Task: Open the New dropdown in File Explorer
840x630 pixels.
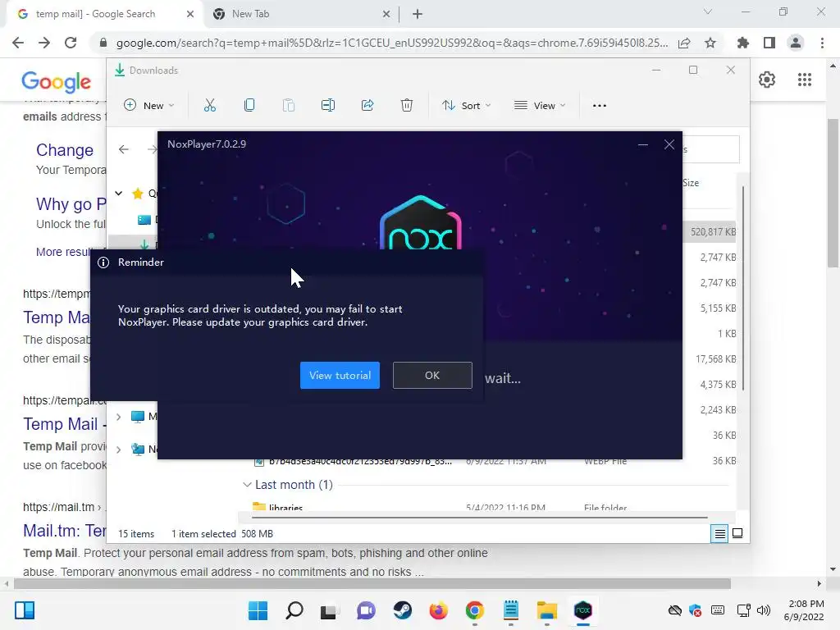Action: pos(149,105)
